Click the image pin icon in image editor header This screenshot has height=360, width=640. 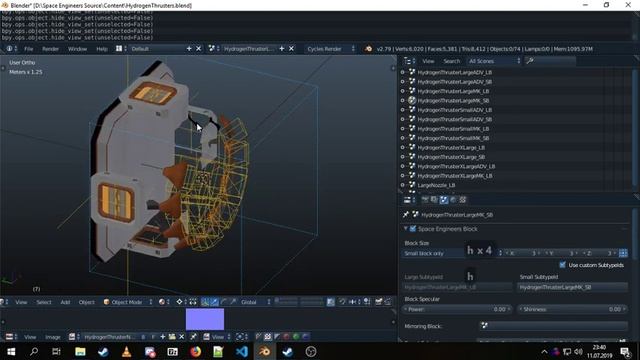(193, 337)
